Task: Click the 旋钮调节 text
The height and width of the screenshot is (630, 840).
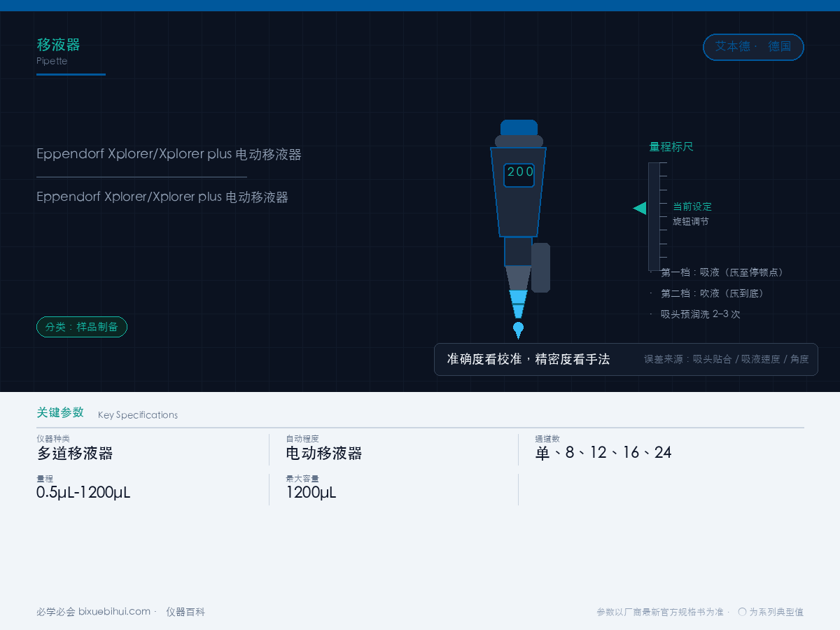Action: [x=690, y=221]
